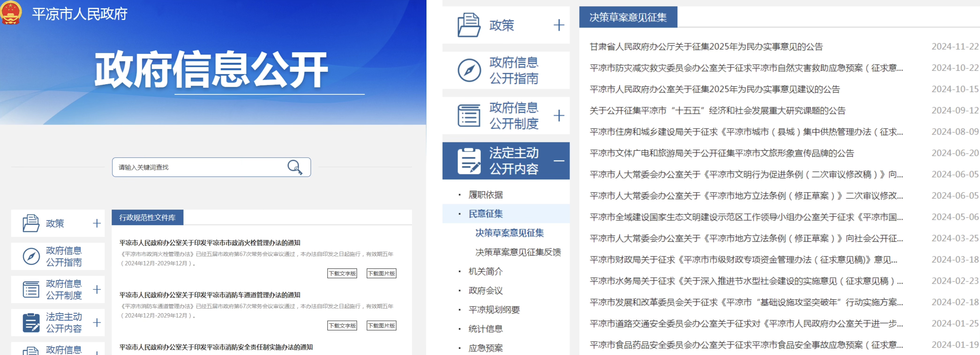
Task: Expand 政府信息公开制度 plus sign in right panel
Action: pos(558,115)
